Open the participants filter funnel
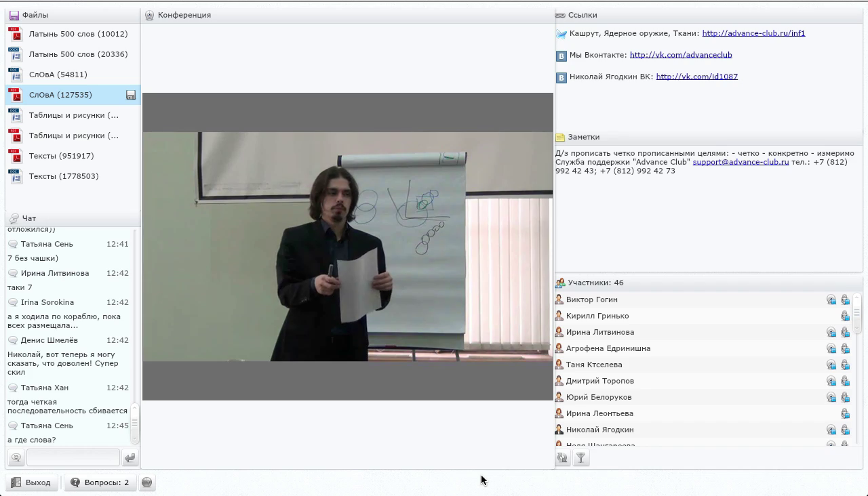868x496 pixels. pos(580,458)
